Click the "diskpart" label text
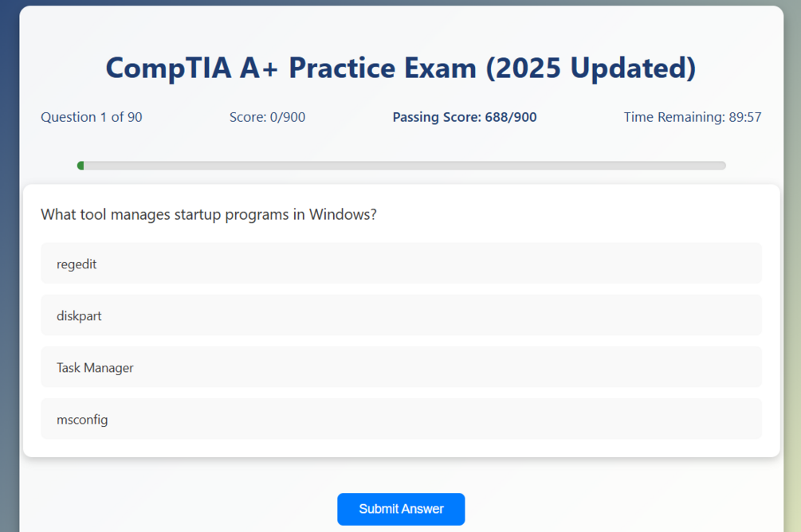This screenshot has height=532, width=801. [79, 316]
